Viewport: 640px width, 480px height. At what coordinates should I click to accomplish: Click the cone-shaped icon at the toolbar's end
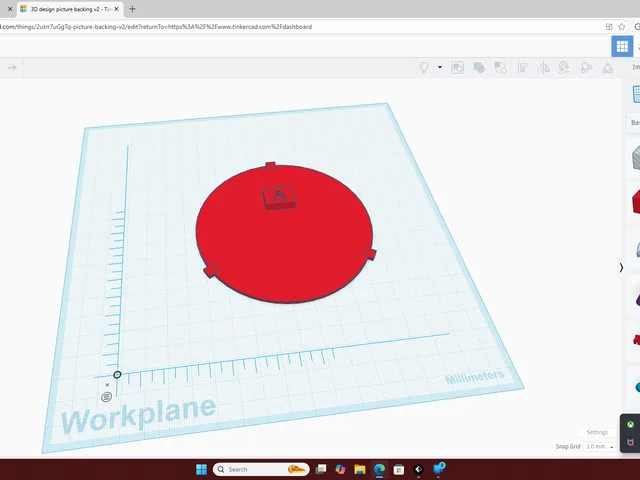[x=608, y=68]
